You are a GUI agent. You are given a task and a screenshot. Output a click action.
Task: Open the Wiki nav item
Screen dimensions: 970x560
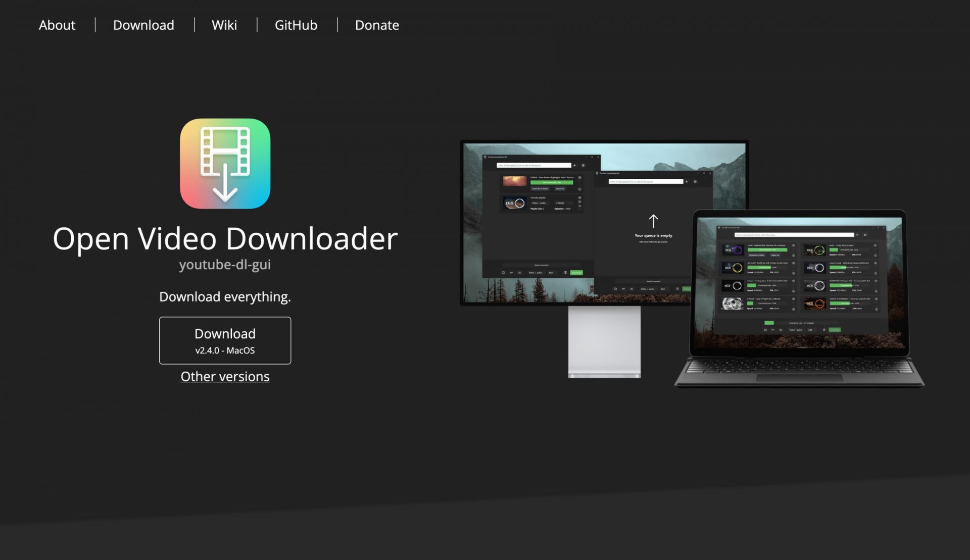[224, 25]
